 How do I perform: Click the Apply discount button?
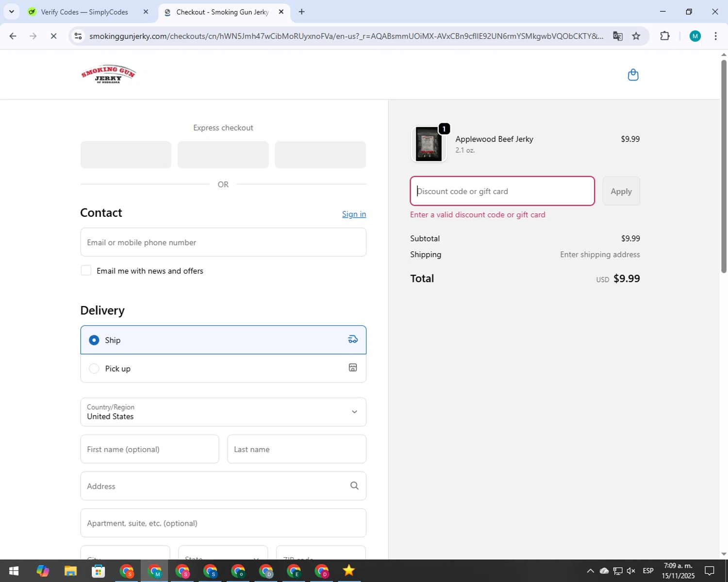(621, 191)
